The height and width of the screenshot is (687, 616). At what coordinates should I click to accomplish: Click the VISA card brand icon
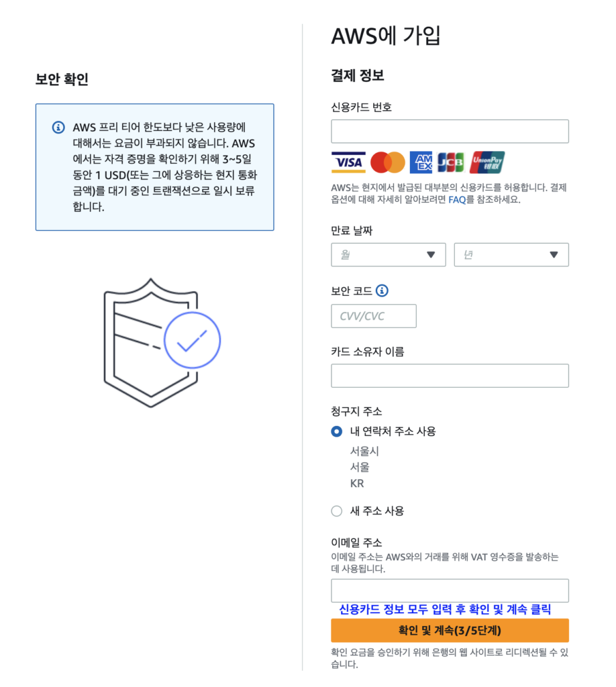tap(348, 162)
